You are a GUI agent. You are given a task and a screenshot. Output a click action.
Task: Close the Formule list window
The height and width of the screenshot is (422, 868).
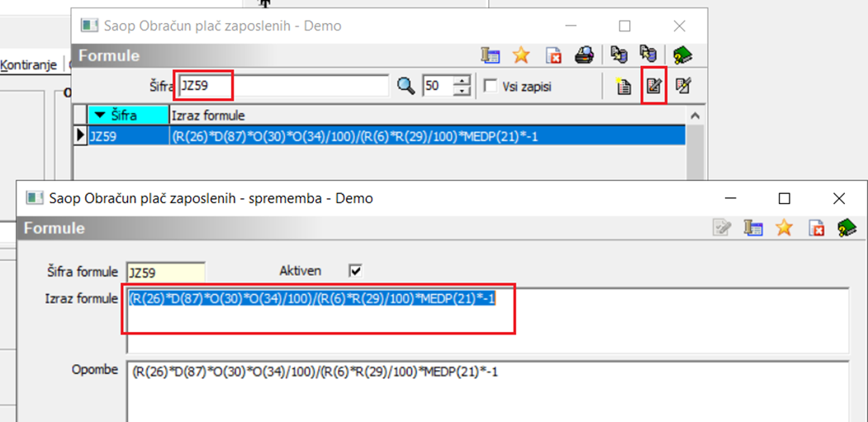pyautogui.click(x=679, y=26)
